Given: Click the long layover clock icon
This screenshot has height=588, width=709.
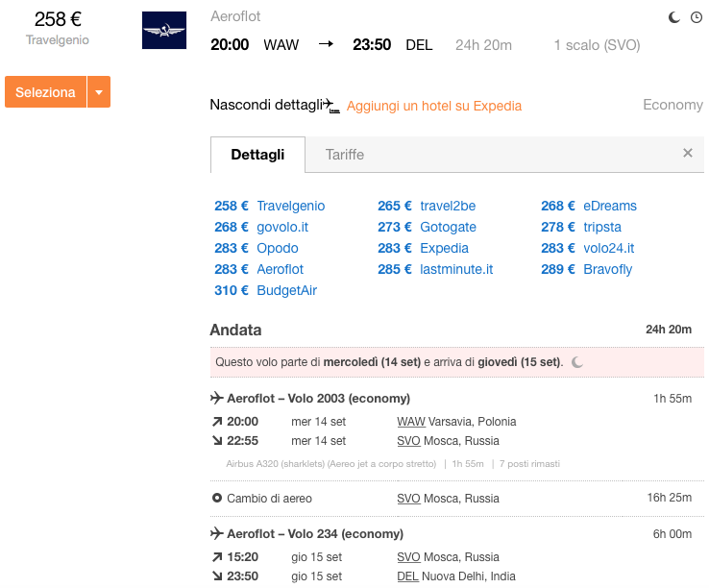Looking at the screenshot, I should pos(697,17).
